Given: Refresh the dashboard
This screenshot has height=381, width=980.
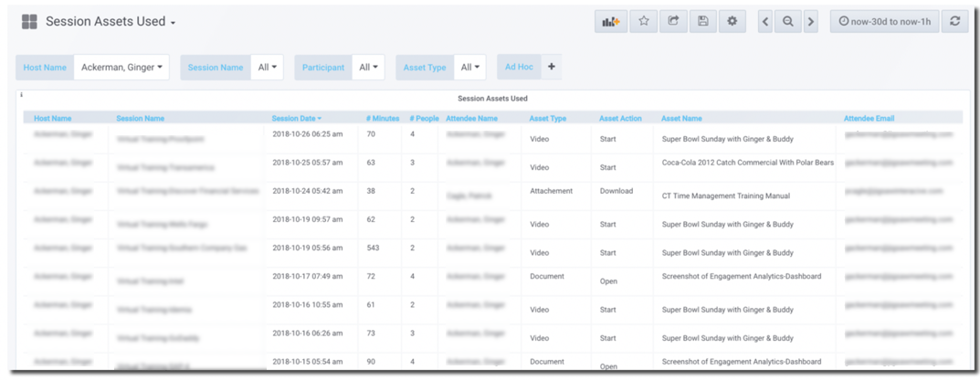Looking at the screenshot, I should click(954, 21).
